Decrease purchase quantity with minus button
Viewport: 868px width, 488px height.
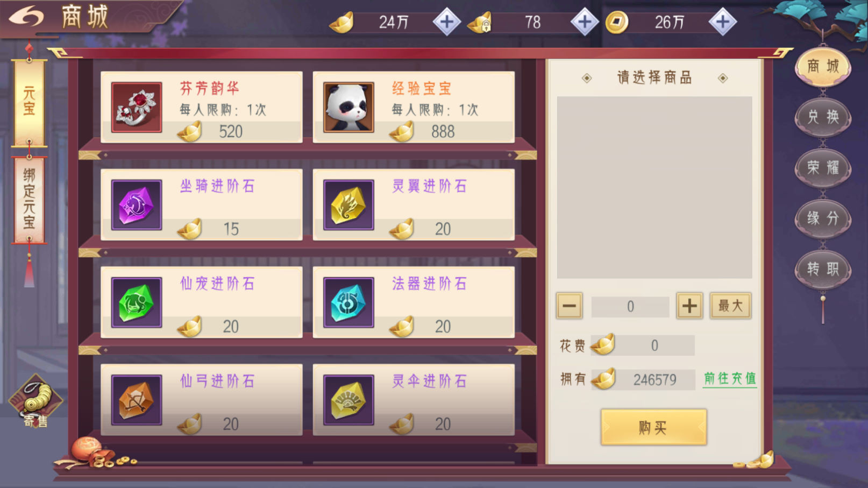coord(569,306)
